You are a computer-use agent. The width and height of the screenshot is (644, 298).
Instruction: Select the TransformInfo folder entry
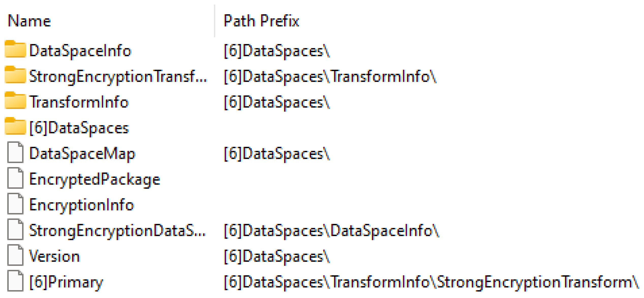point(79,102)
